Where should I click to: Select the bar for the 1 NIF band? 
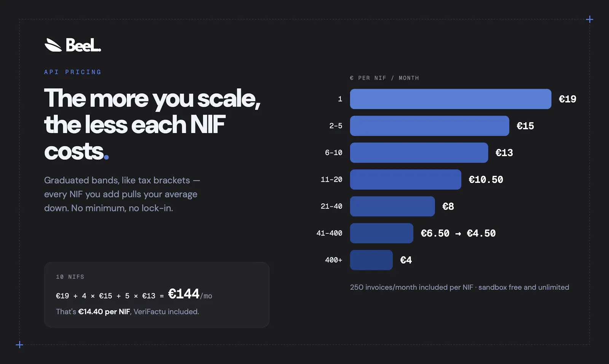point(451,99)
